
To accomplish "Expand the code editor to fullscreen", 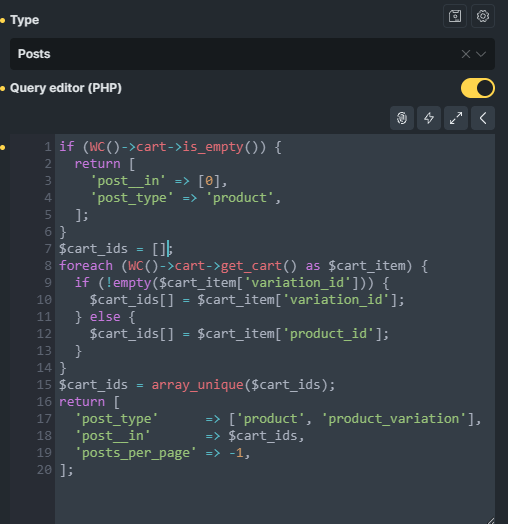I will click(x=456, y=118).
